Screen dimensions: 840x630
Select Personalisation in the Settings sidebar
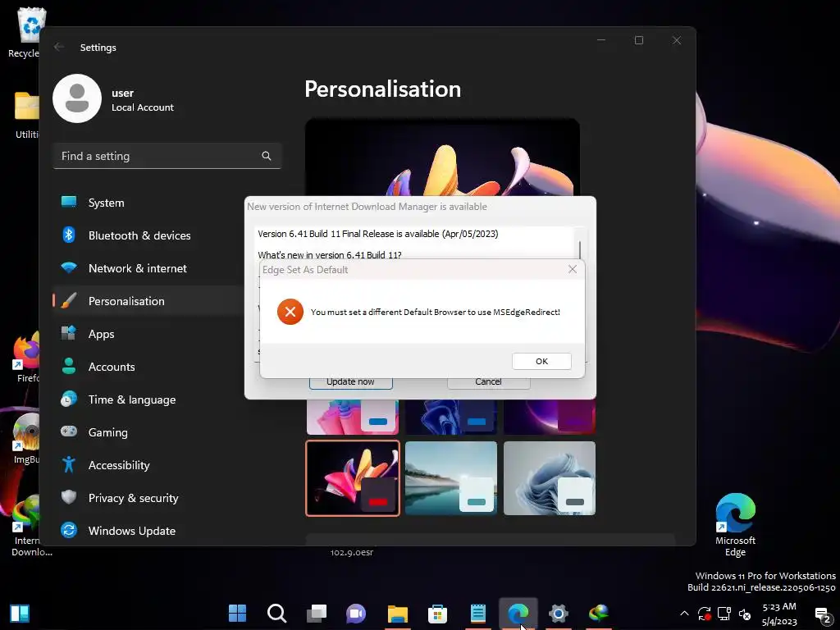click(x=148, y=301)
